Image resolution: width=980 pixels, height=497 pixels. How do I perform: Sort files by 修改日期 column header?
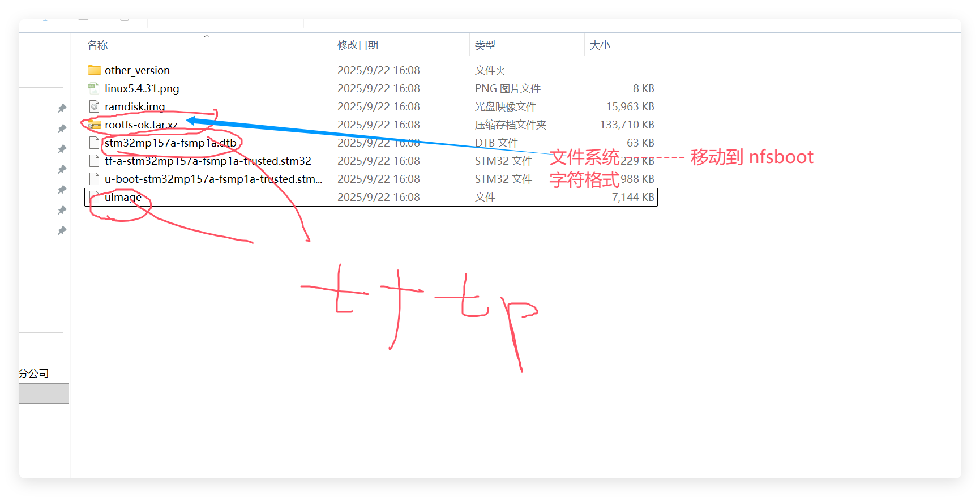(358, 45)
